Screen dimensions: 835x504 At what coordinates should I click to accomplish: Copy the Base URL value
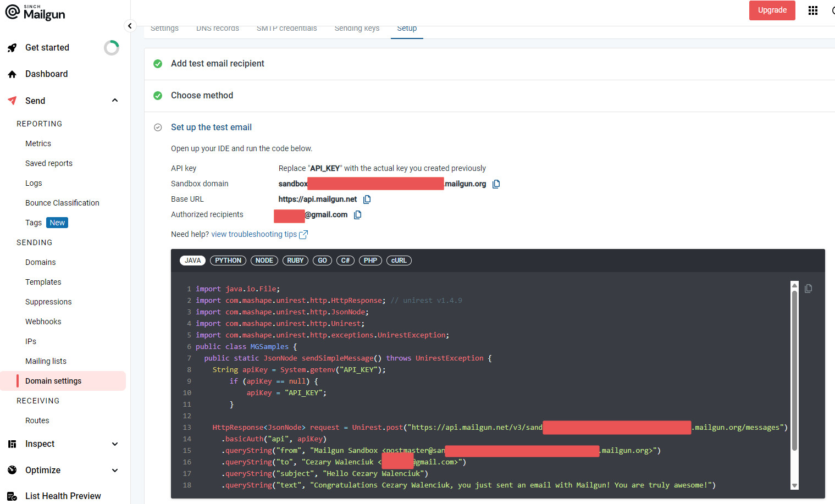click(x=367, y=200)
